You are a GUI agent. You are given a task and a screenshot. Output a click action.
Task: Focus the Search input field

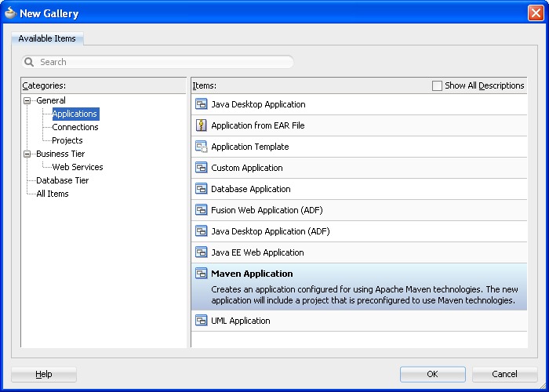[165, 62]
